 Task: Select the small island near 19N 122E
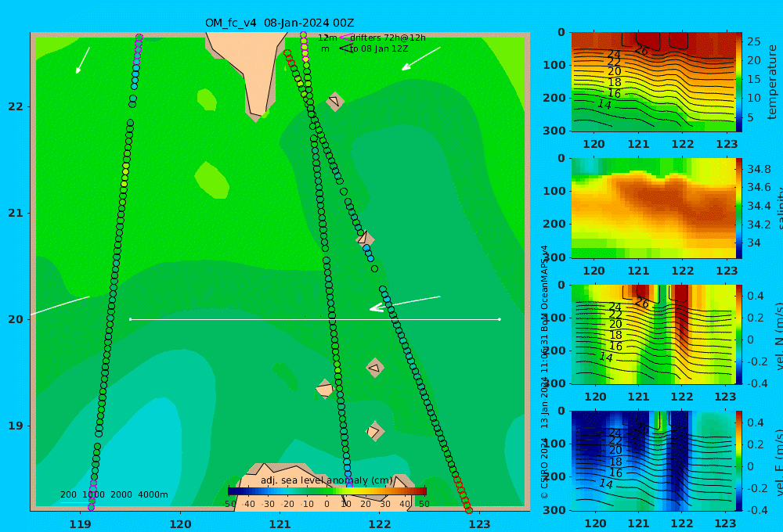(374, 431)
